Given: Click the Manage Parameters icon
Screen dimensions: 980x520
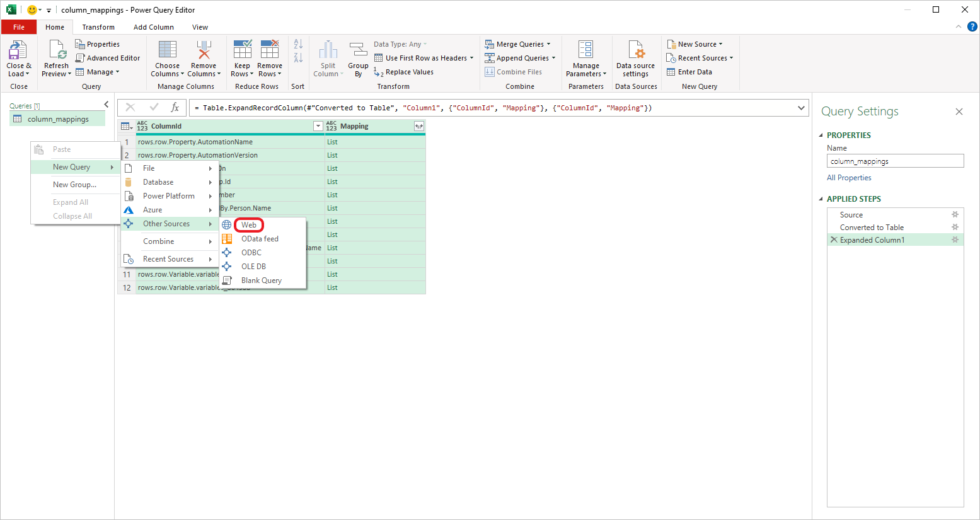Looking at the screenshot, I should [x=586, y=50].
